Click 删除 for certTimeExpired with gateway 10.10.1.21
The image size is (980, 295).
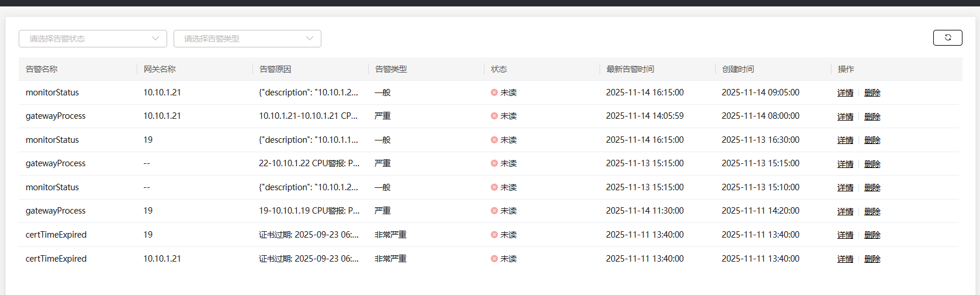click(x=872, y=259)
